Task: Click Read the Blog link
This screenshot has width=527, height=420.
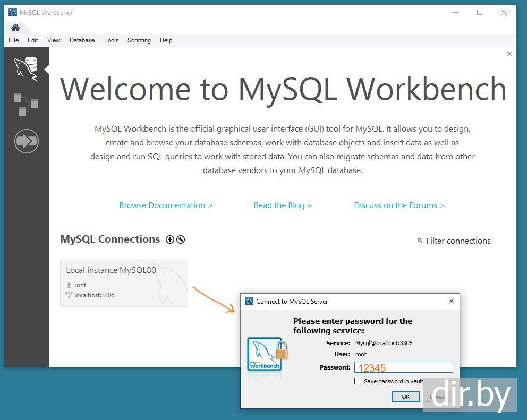Action: pos(282,205)
